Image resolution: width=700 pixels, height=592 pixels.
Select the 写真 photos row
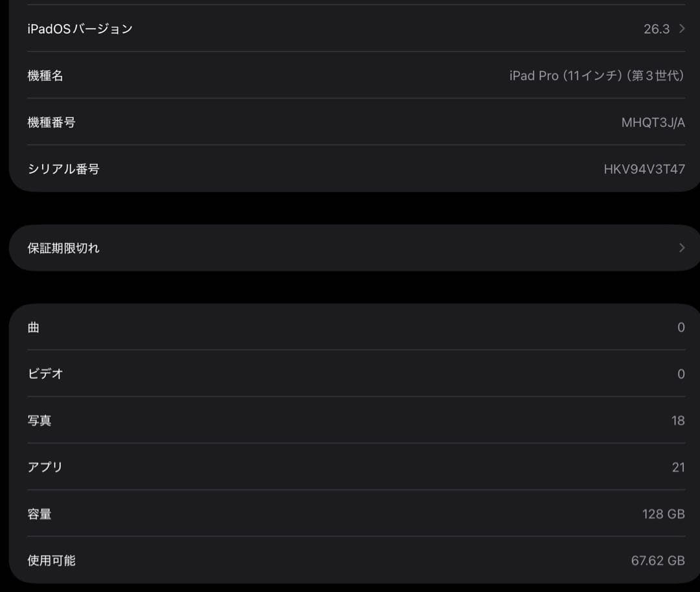(x=350, y=420)
